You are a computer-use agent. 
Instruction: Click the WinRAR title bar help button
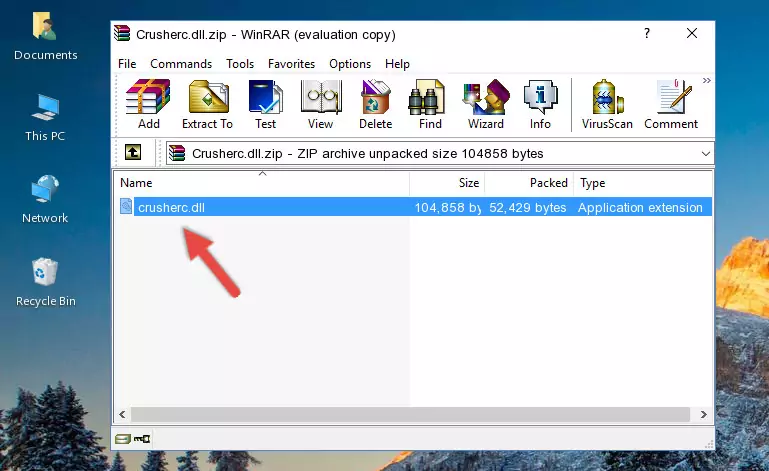[x=647, y=33]
